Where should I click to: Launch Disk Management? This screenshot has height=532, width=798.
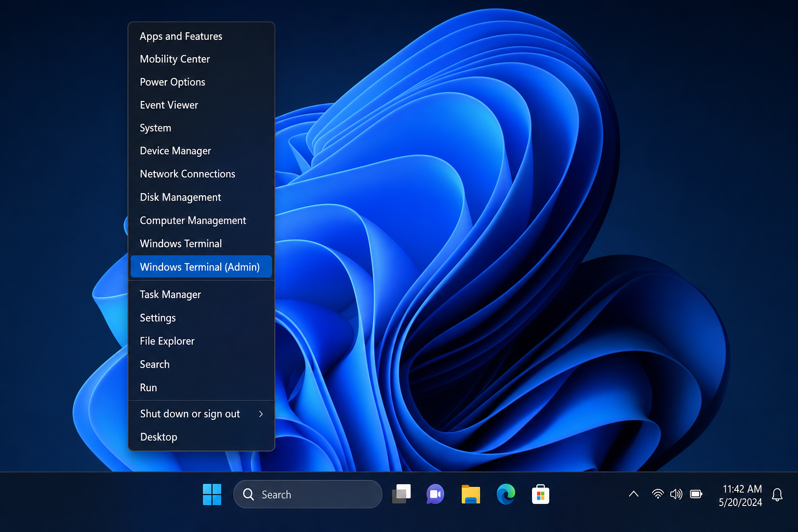pos(201,197)
